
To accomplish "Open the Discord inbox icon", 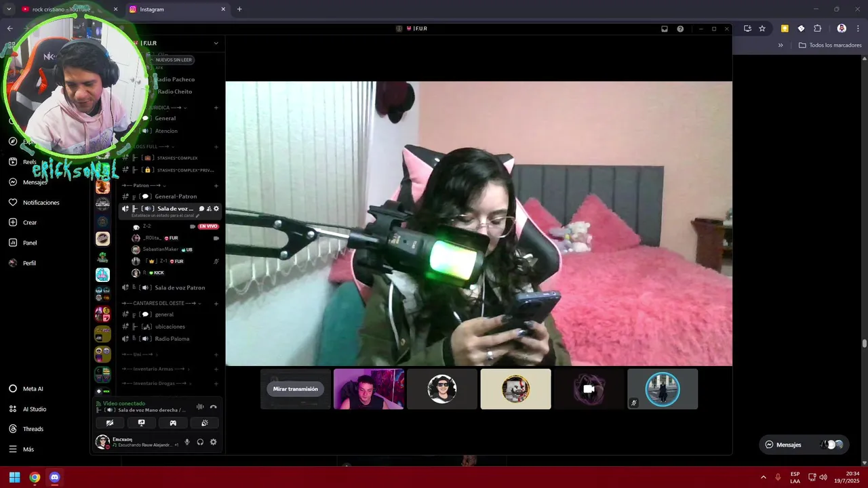I will (x=665, y=28).
